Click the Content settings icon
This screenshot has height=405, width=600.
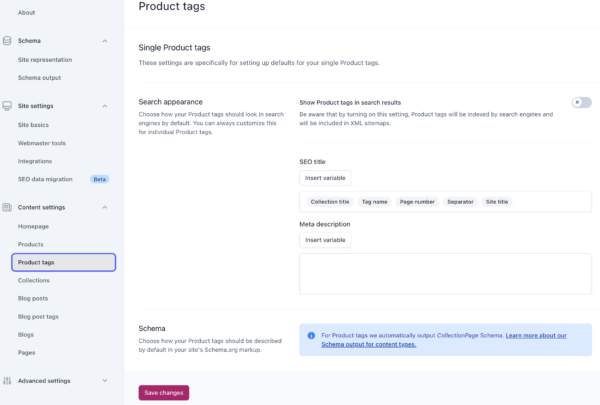[8, 207]
